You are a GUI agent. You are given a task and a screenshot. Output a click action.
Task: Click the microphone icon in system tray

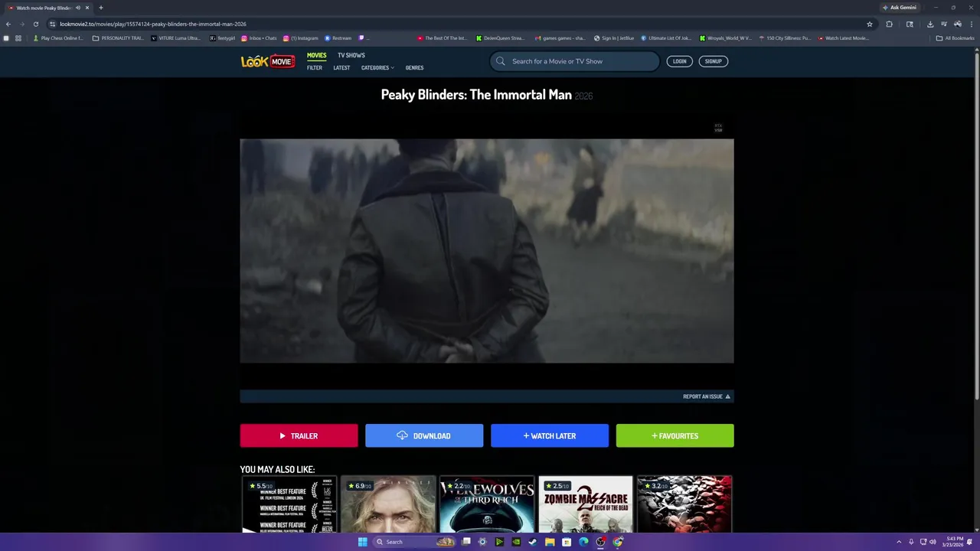pos(911,542)
